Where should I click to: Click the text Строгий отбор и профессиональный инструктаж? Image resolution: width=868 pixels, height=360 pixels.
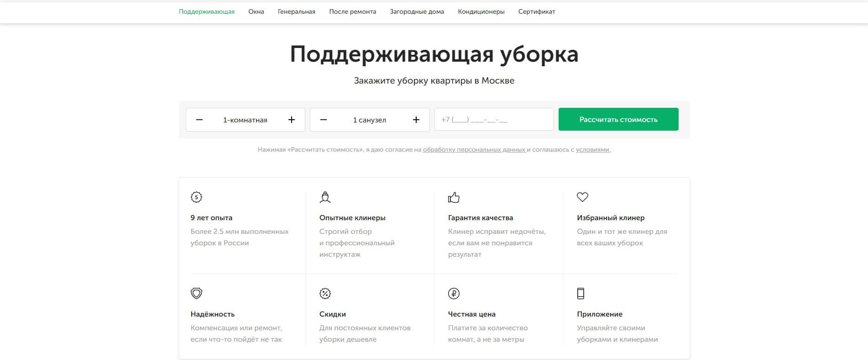[x=357, y=243]
